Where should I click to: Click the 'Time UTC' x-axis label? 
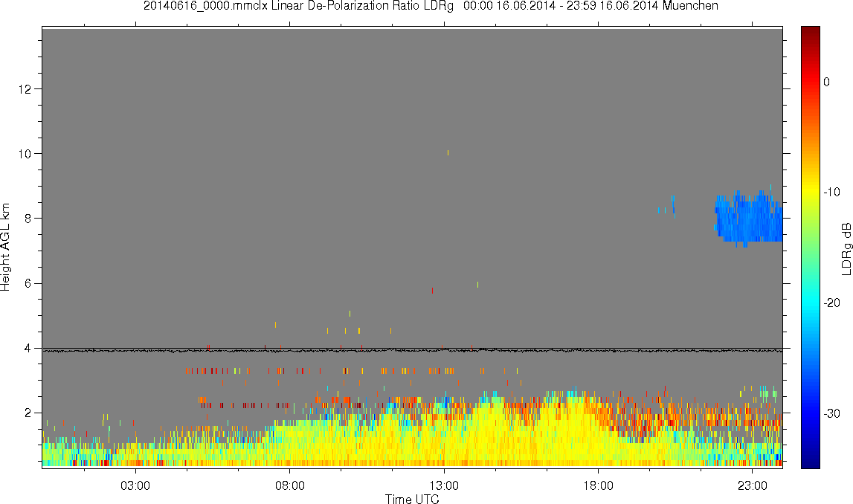[x=412, y=499]
